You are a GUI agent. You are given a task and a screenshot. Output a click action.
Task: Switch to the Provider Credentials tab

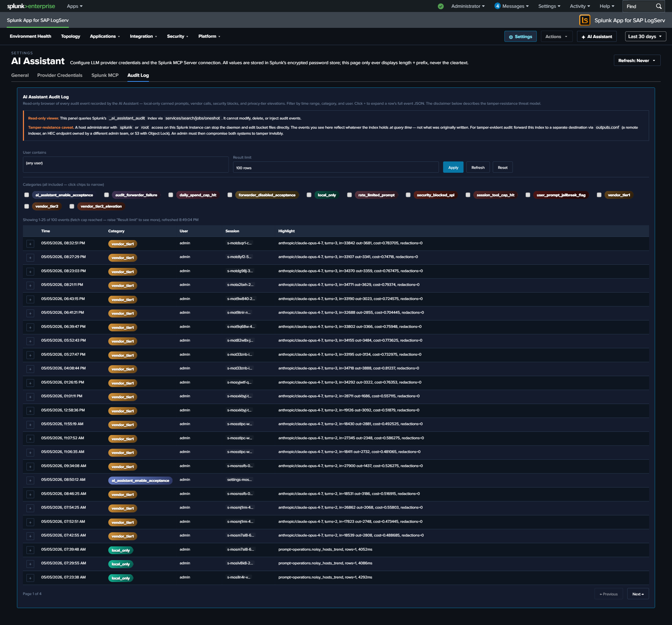tap(60, 75)
